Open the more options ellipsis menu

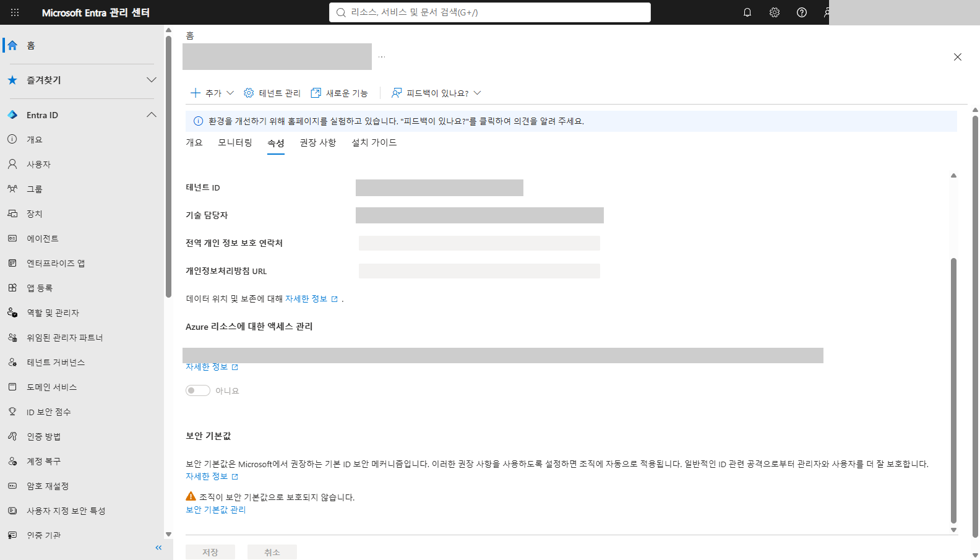382,57
